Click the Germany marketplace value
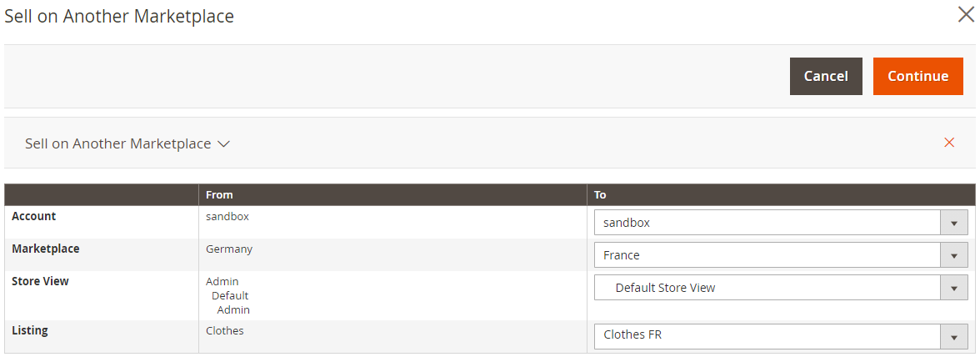 229,249
